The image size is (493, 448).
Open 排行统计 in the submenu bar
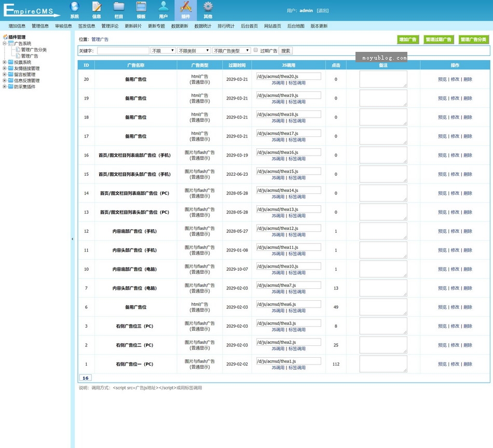[x=226, y=26]
